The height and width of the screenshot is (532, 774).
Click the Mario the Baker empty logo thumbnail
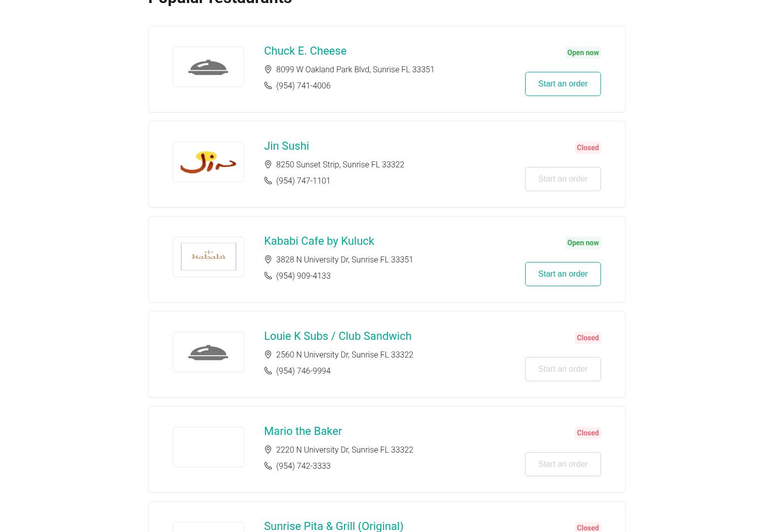(208, 447)
